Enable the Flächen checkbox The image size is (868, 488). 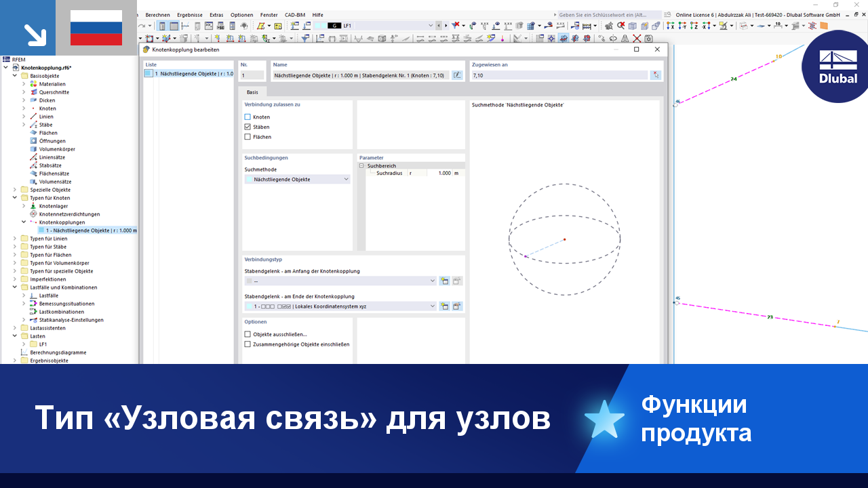pyautogui.click(x=248, y=137)
